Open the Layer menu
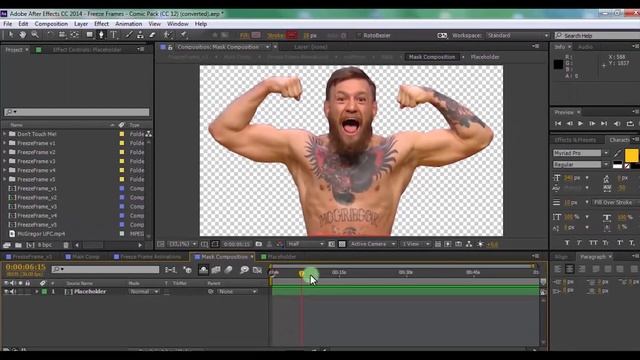Image resolution: width=640 pixels, height=360 pixels. point(81,24)
